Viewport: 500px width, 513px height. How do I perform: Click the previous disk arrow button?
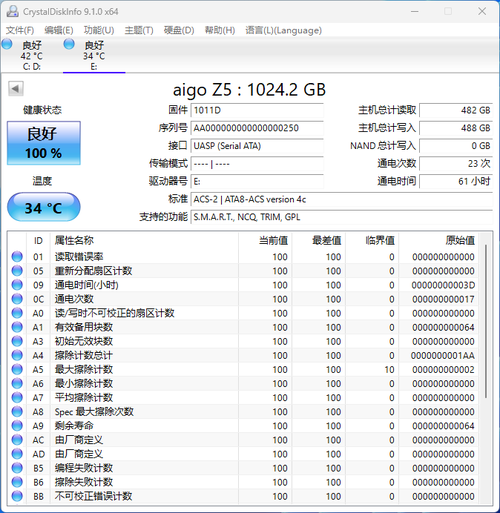[x=16, y=89]
